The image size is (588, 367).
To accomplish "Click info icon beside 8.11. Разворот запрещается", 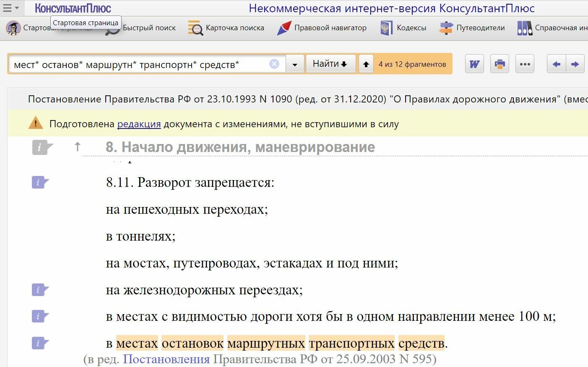I will (40, 182).
